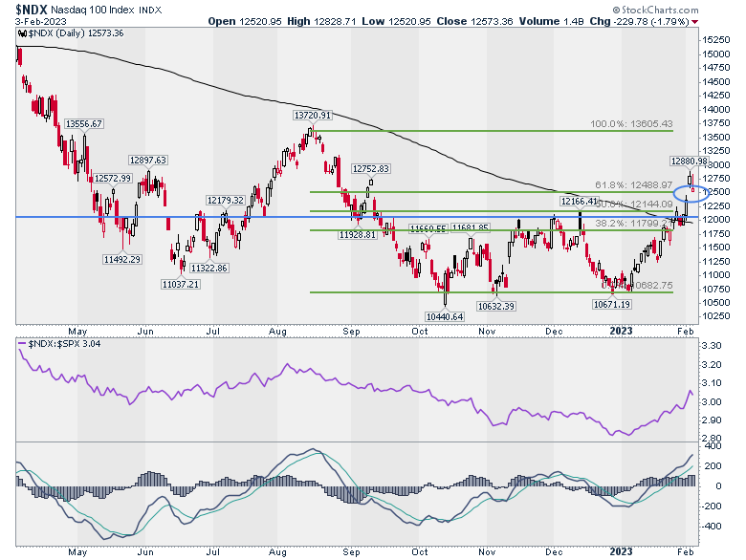This screenshot has height=560, width=746.
Task: Click the 10440.64 October low label
Action: point(445,316)
